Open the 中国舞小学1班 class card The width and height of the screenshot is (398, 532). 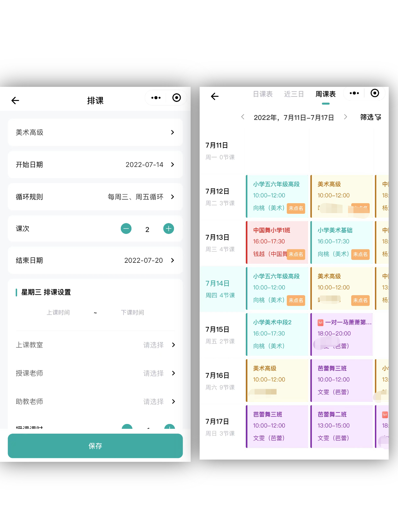point(277,242)
